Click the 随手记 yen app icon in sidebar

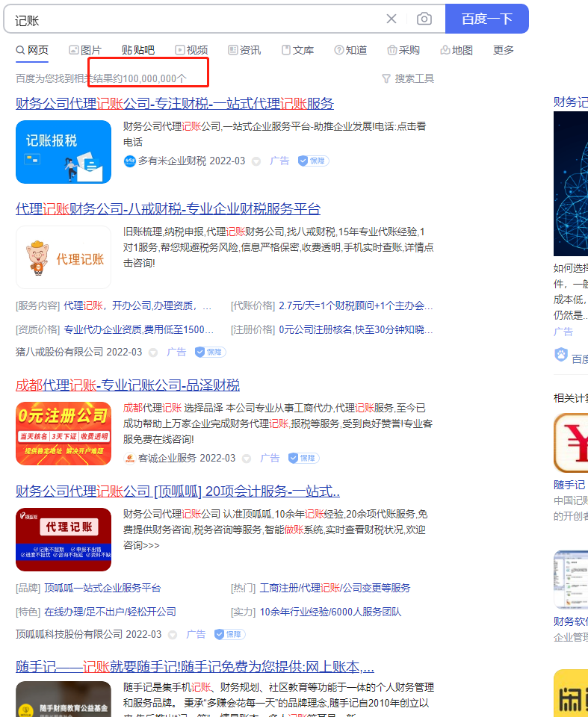click(571, 443)
